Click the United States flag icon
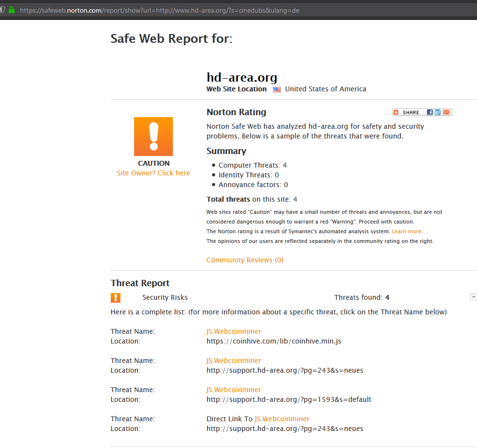Image resolution: width=477 pixels, height=448 pixels. tap(276, 89)
